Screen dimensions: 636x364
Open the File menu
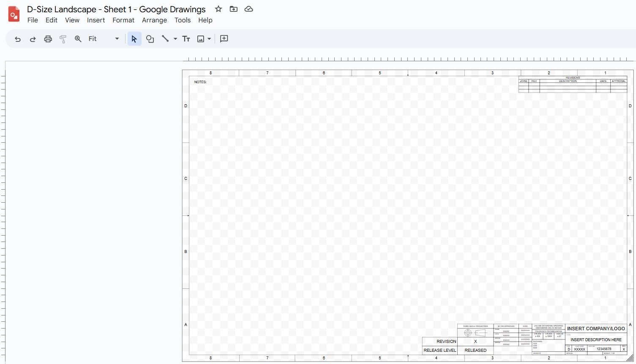[x=33, y=20]
